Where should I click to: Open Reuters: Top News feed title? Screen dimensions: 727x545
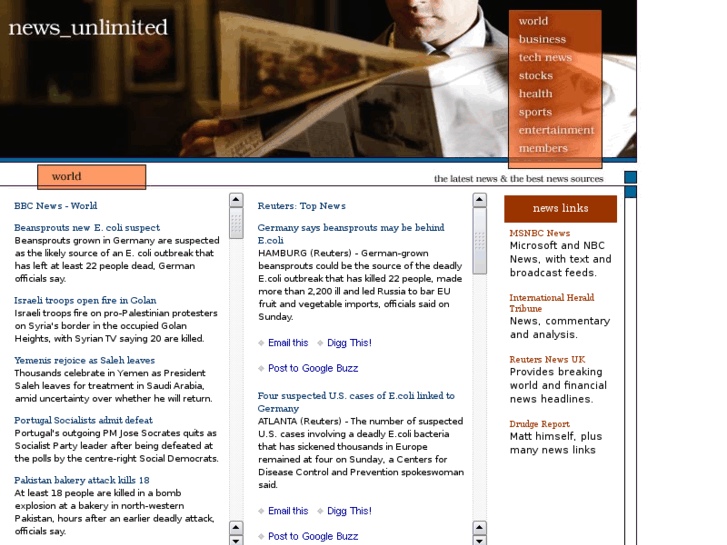click(301, 206)
